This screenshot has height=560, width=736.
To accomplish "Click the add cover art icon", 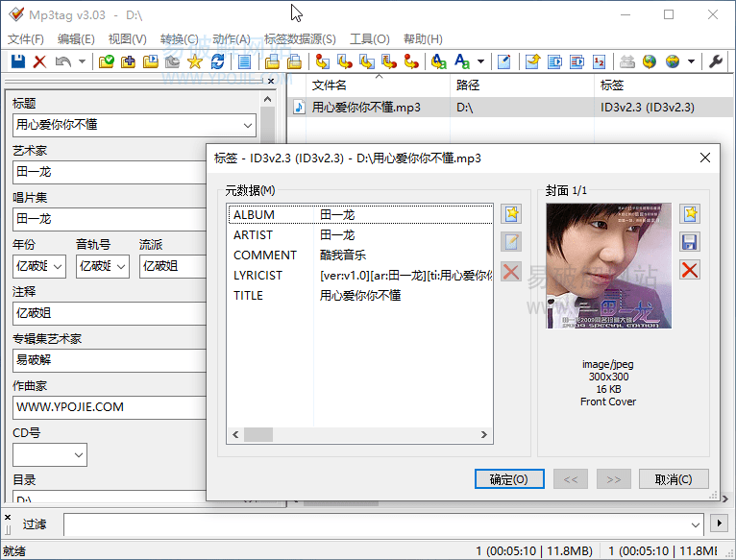I will pos(689,214).
